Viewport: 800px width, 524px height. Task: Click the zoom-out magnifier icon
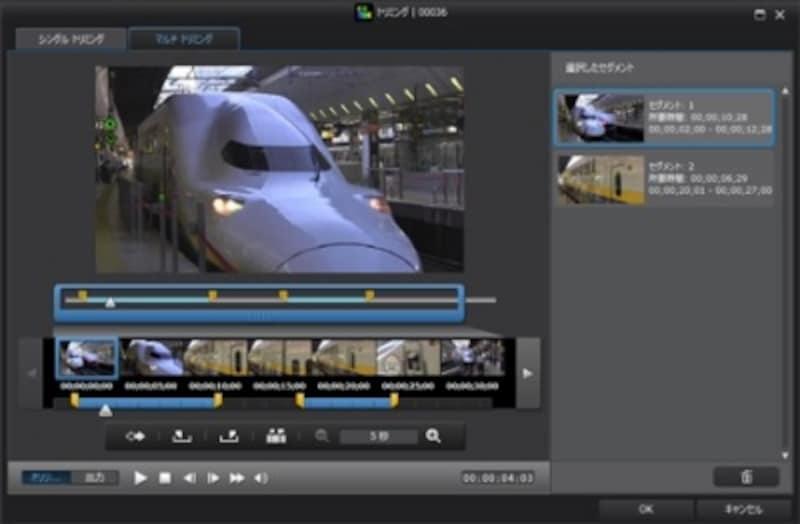(x=322, y=436)
